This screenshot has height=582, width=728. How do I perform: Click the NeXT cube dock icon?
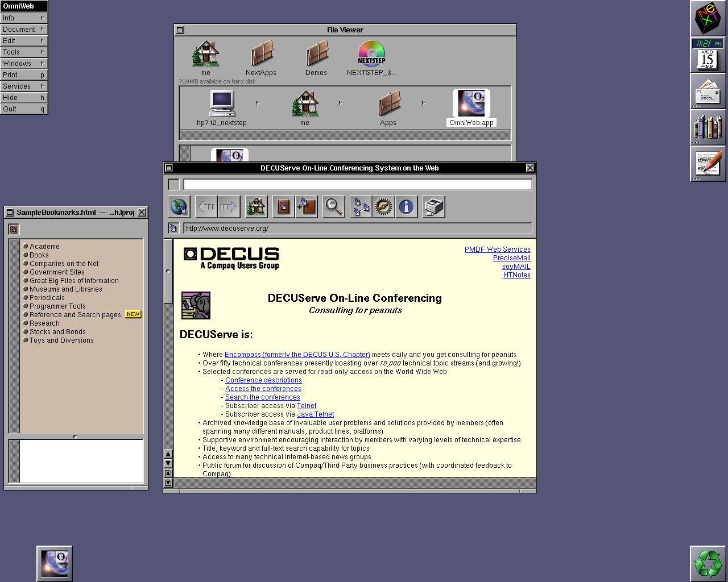(708, 18)
